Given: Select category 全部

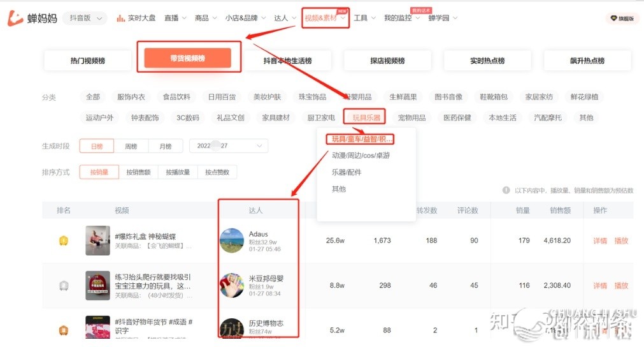Looking at the screenshot, I should point(93,97).
